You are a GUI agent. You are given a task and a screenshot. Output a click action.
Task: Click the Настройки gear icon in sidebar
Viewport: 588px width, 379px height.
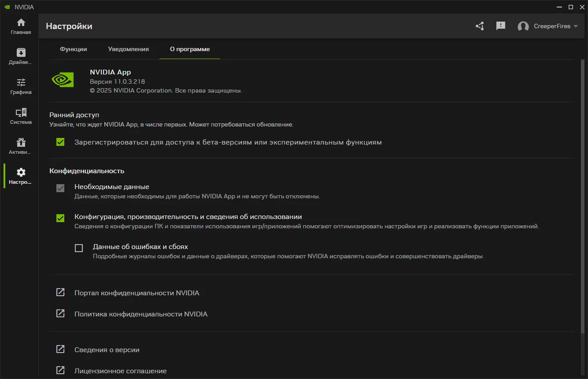tap(21, 173)
